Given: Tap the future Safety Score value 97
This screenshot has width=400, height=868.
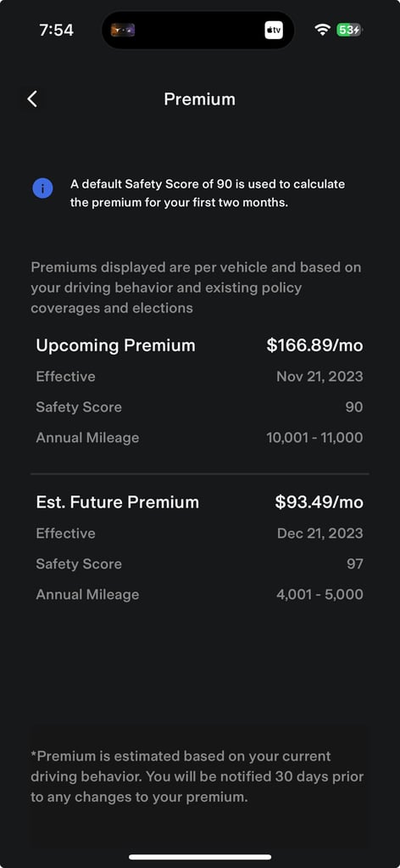Looking at the screenshot, I should pyautogui.click(x=354, y=563).
